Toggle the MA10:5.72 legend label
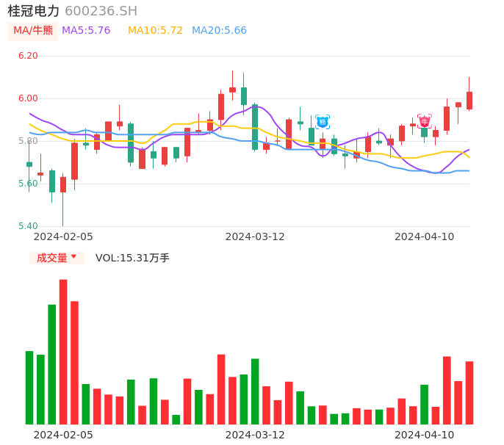The image size is (504, 445). 155,31
